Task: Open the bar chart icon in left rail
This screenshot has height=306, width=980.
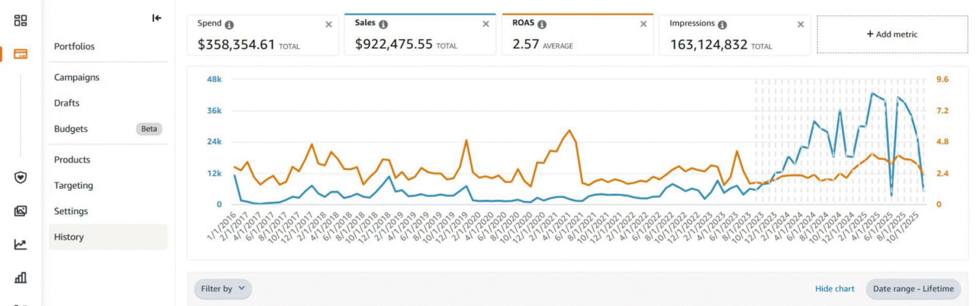Action: pyautogui.click(x=20, y=277)
